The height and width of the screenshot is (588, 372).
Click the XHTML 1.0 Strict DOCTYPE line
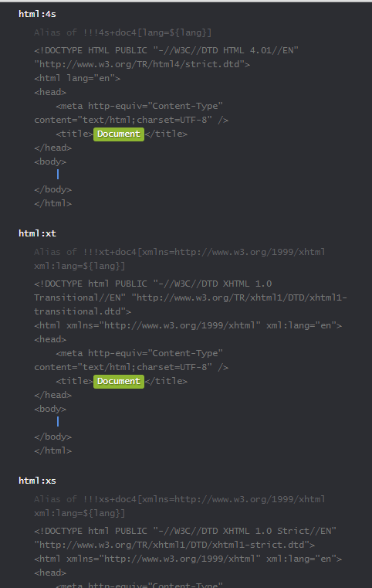pos(185,531)
